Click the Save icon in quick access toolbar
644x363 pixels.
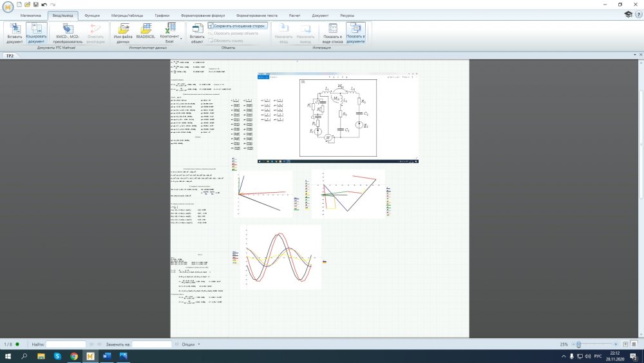[35, 5]
